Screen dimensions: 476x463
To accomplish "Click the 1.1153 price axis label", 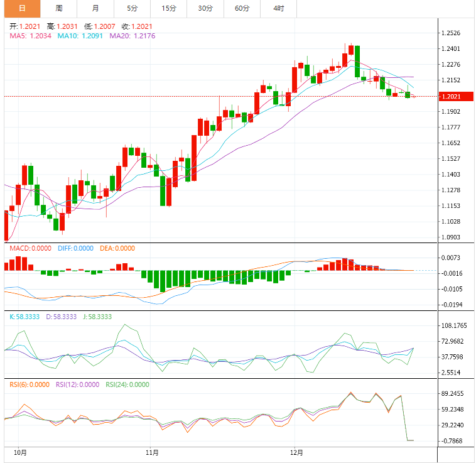I will coord(451,206).
